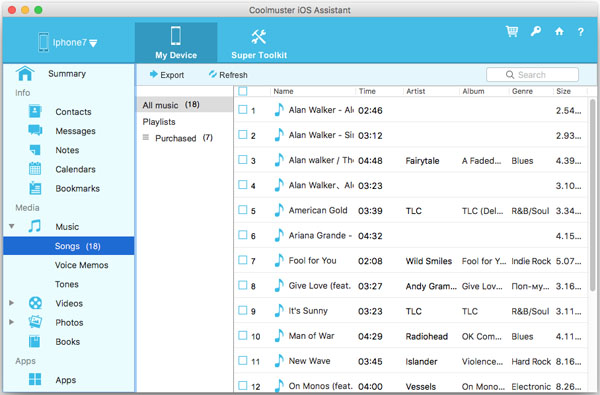Select the checkbox for song 10 Man of War

[x=243, y=335]
